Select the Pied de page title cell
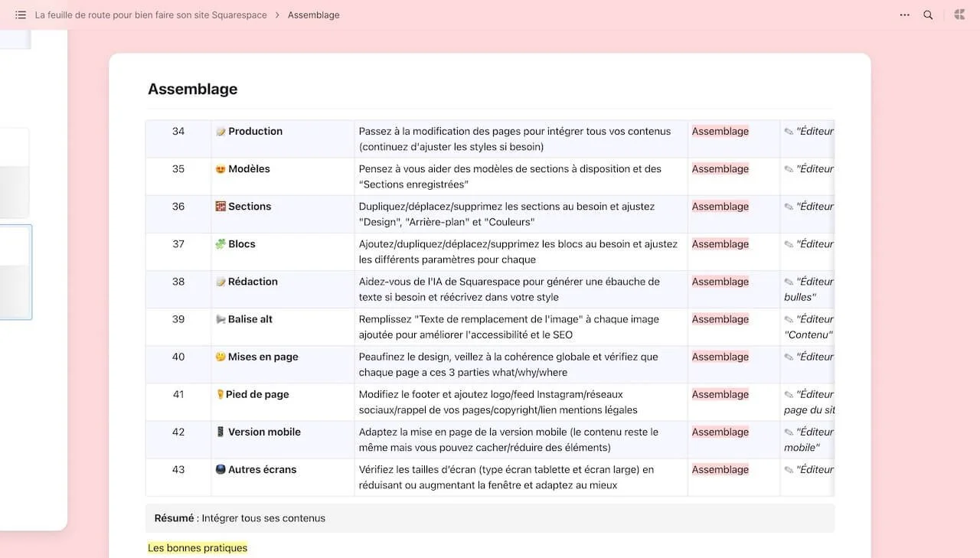The image size is (980, 558). 283,402
